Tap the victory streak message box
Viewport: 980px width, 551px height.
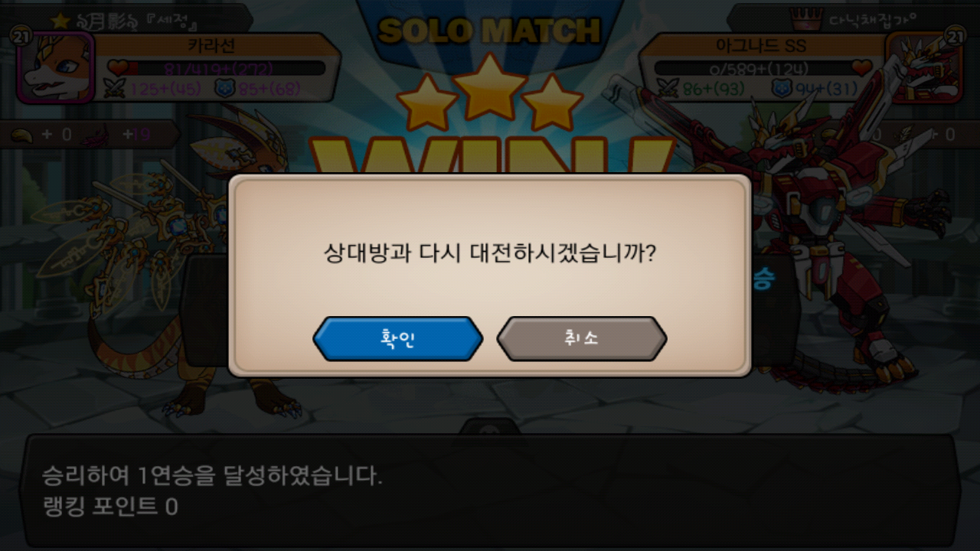(490, 490)
